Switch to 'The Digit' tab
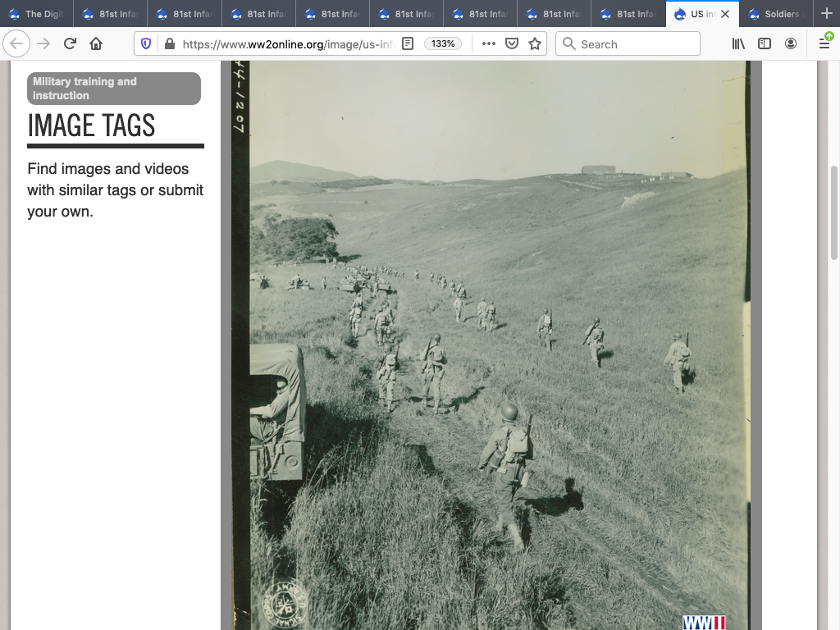The image size is (840, 630). (37, 14)
